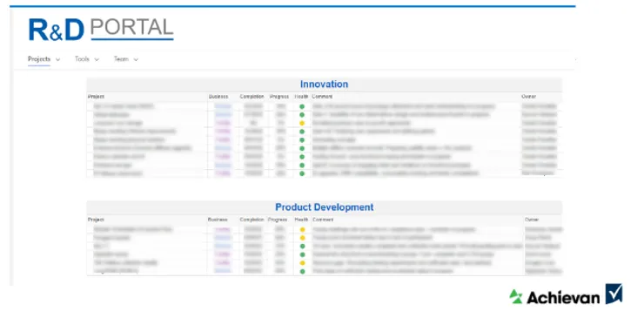Screen dimensions: 644x318
Task: Expand the Tools menu chevron
Action: tap(97, 59)
